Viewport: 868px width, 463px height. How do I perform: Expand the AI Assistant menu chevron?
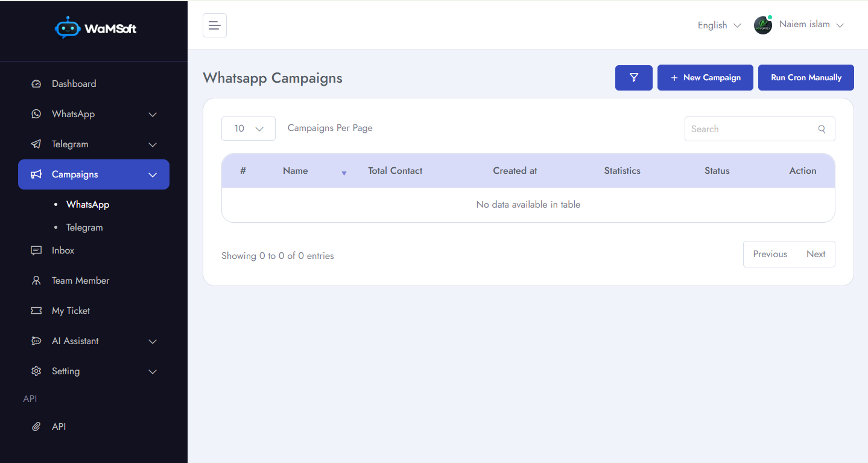click(153, 342)
